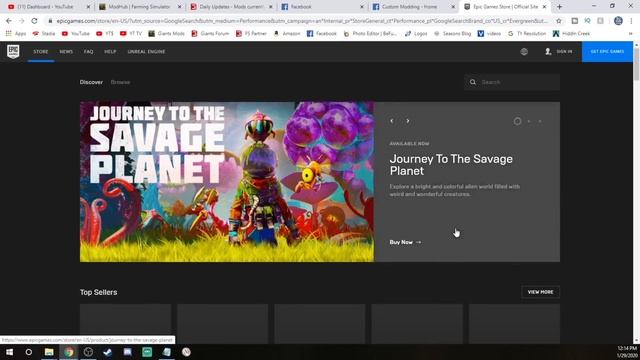Switch to the ModHub Farming Simulator tab
640x360 pixels.
pos(139,7)
